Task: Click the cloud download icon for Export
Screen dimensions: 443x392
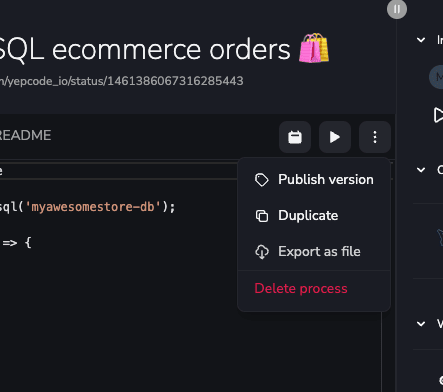Action: 262,252
